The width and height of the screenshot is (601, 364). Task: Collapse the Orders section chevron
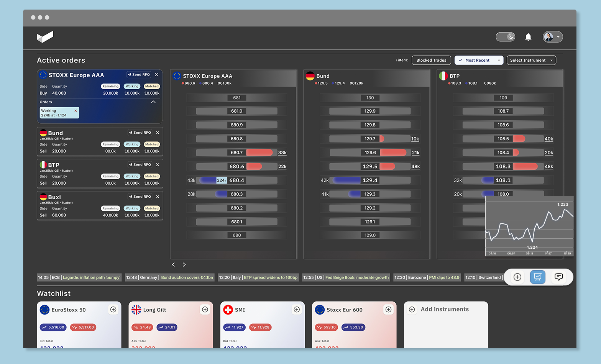153,102
